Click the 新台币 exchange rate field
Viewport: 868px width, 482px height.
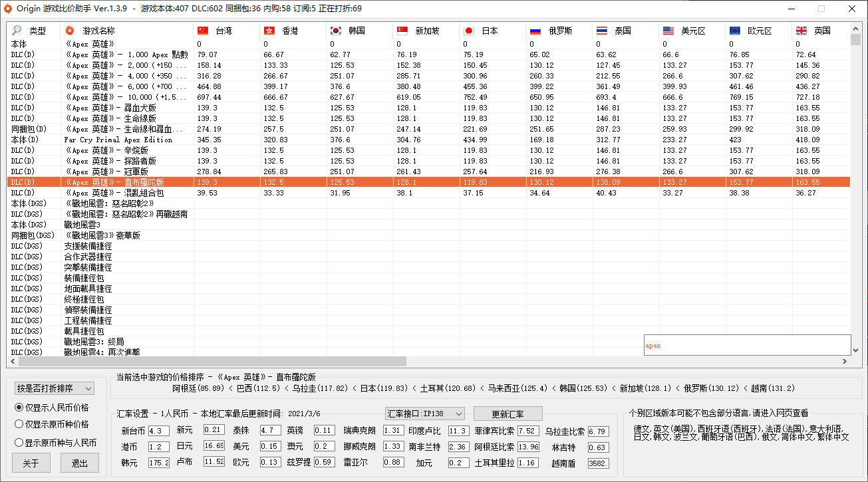pyautogui.click(x=159, y=431)
